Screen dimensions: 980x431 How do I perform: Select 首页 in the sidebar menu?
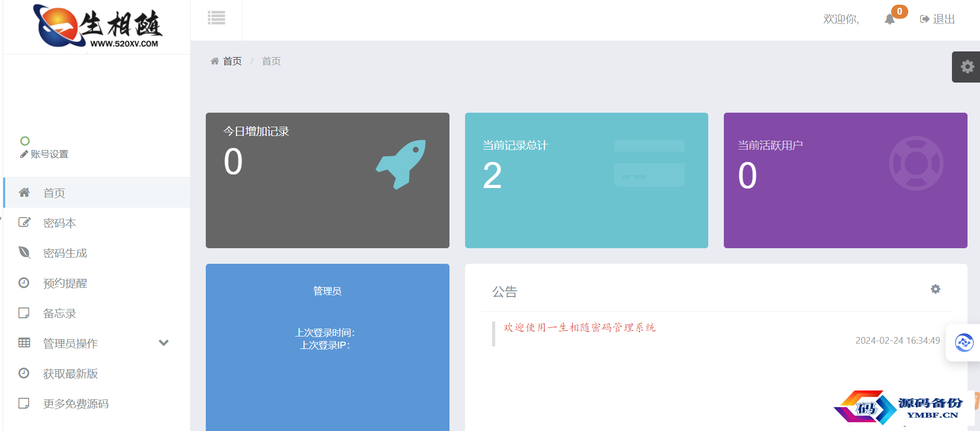coord(97,193)
